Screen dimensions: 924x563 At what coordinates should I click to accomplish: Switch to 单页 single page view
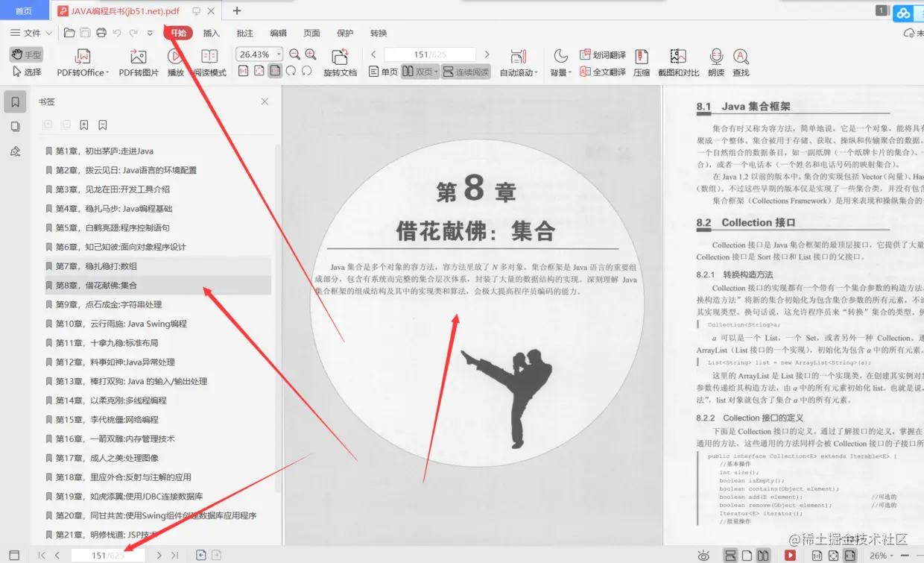coord(383,72)
